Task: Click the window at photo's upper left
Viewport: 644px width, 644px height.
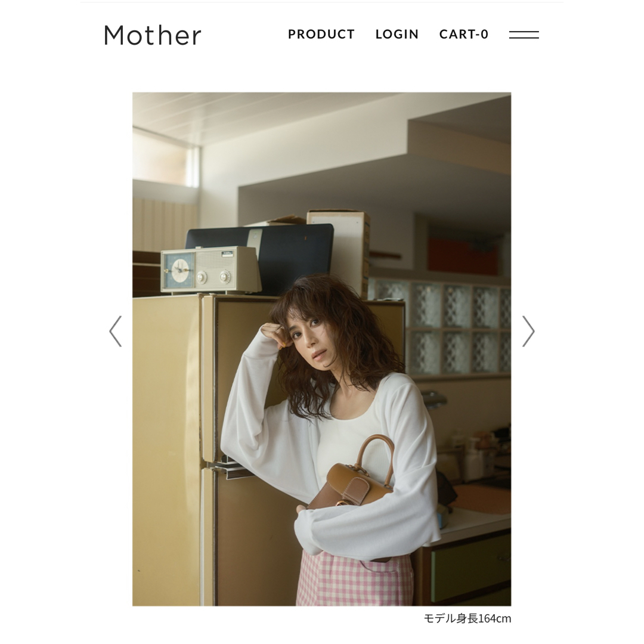Action: pos(165,158)
